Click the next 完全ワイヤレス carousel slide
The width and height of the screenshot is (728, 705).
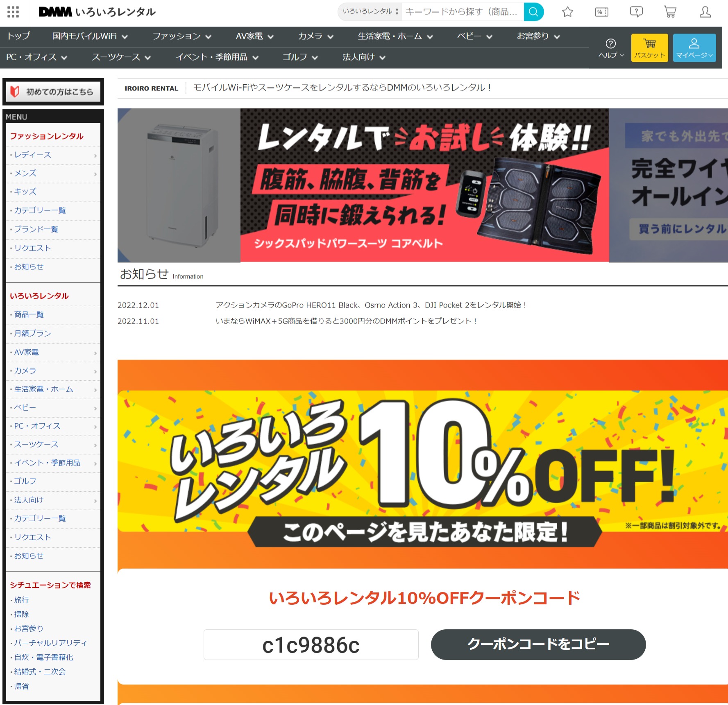pyautogui.click(x=668, y=185)
